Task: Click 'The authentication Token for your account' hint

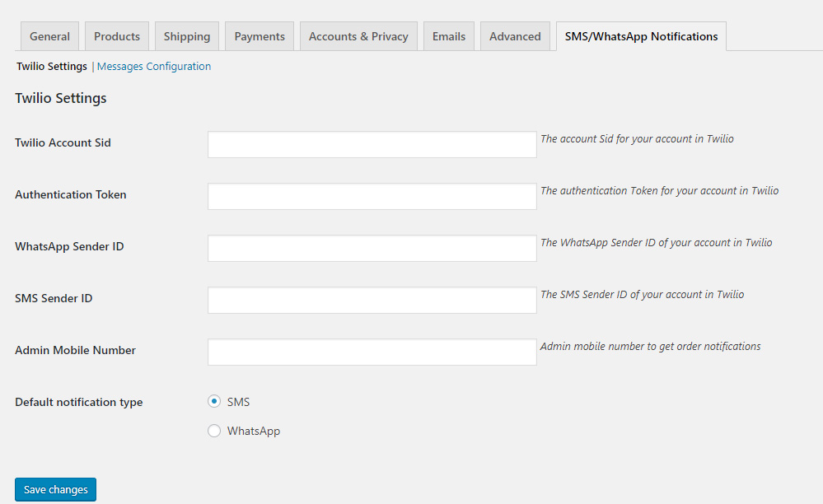Action: coord(660,191)
